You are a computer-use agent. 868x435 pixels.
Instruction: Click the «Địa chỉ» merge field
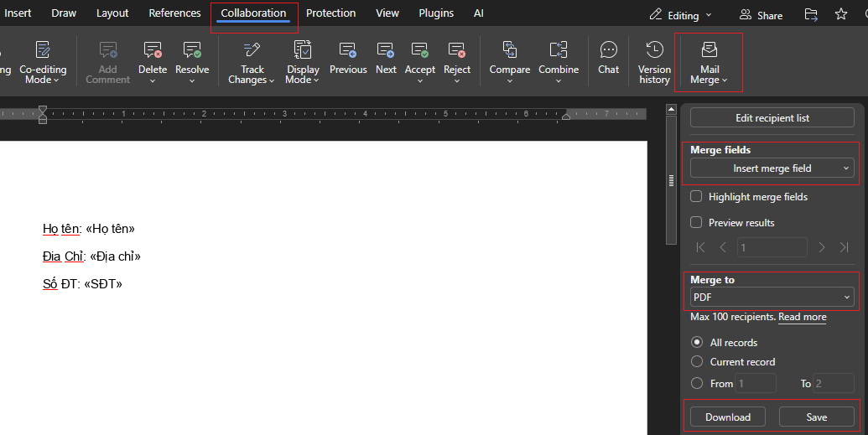pos(115,256)
